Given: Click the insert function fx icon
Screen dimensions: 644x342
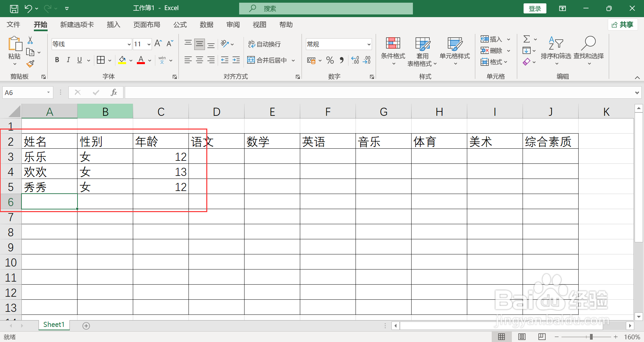Looking at the screenshot, I should coord(114,92).
